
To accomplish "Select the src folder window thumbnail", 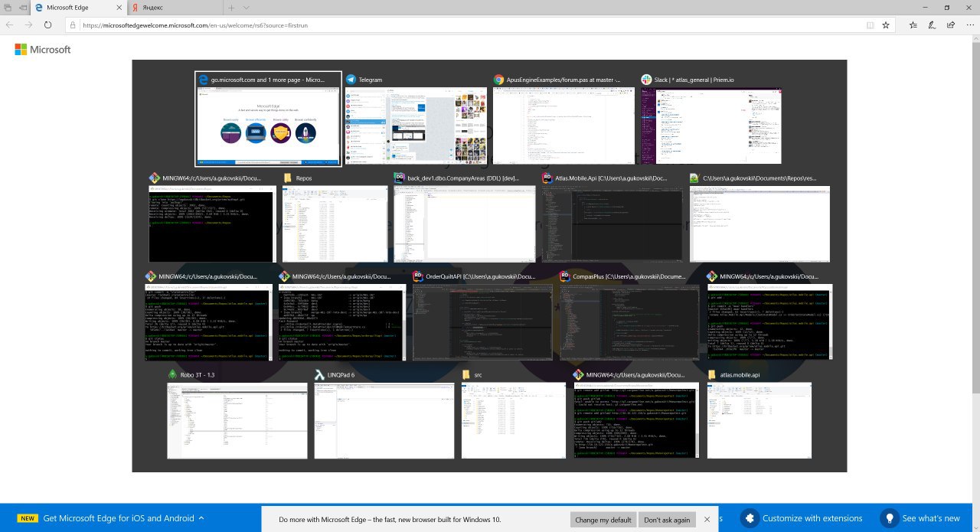I will (x=514, y=414).
